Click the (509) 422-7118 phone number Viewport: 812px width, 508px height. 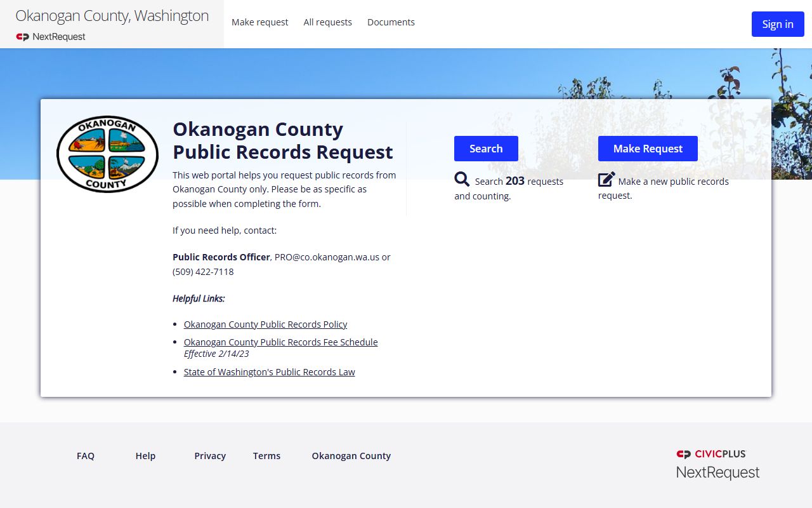[203, 272]
